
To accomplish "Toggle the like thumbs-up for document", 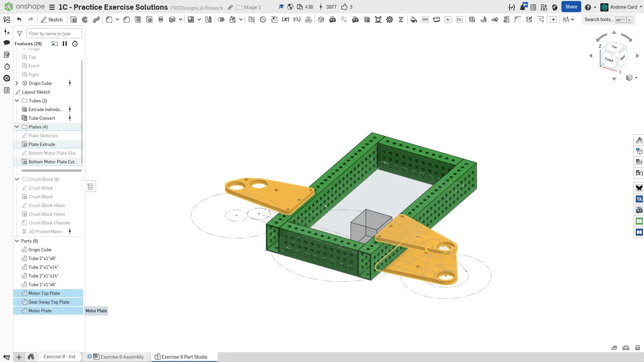I will [x=344, y=7].
